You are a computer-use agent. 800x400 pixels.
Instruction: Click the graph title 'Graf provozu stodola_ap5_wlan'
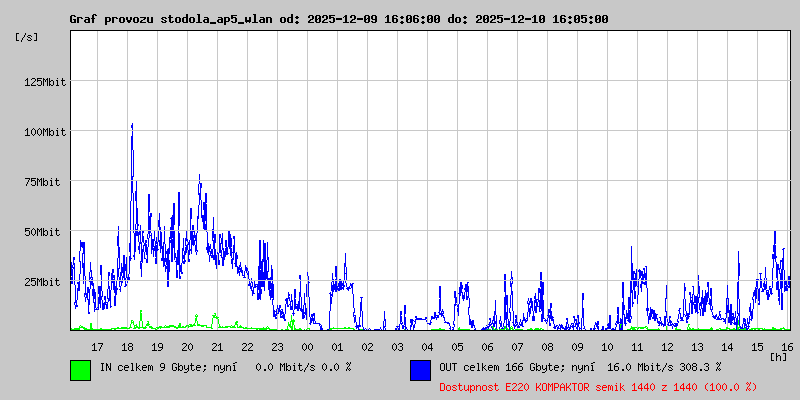pyautogui.click(x=168, y=19)
